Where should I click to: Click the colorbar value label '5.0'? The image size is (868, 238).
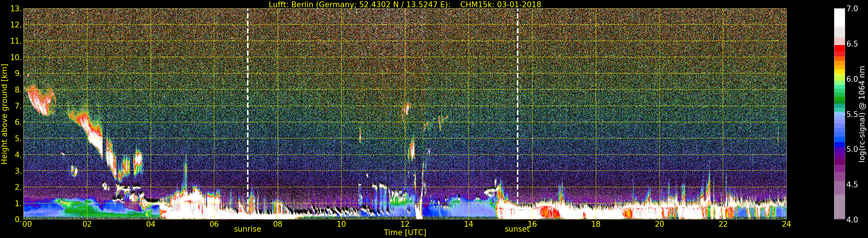coord(852,149)
